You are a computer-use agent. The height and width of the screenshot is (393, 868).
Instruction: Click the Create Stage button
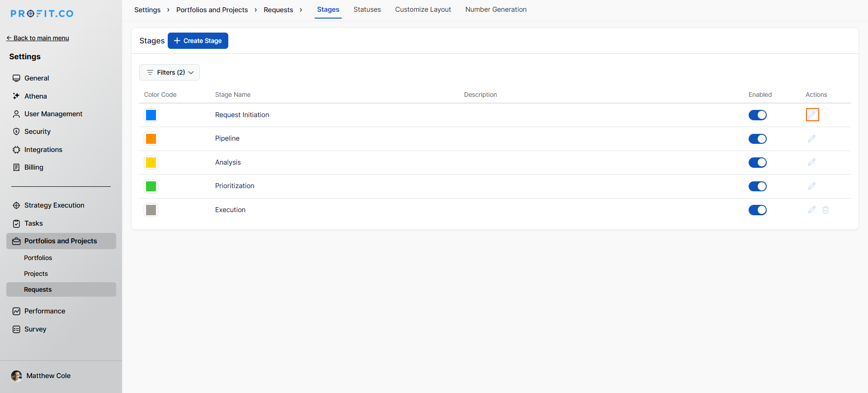point(198,41)
